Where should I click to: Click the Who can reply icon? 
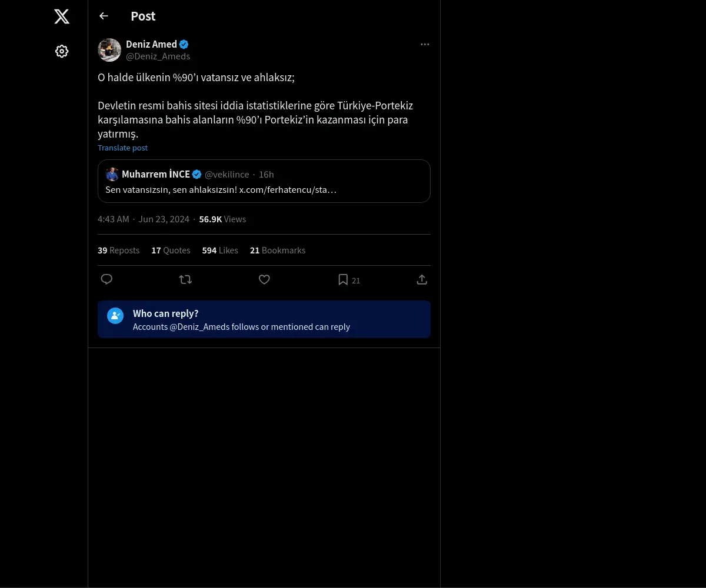click(115, 316)
